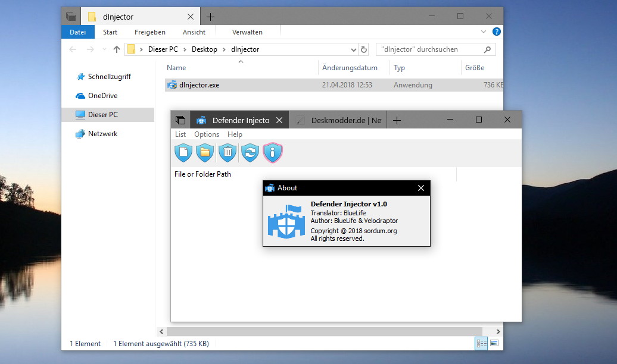Refresh the dInjector folder view
Screen dimensions: 617x364
364,49
